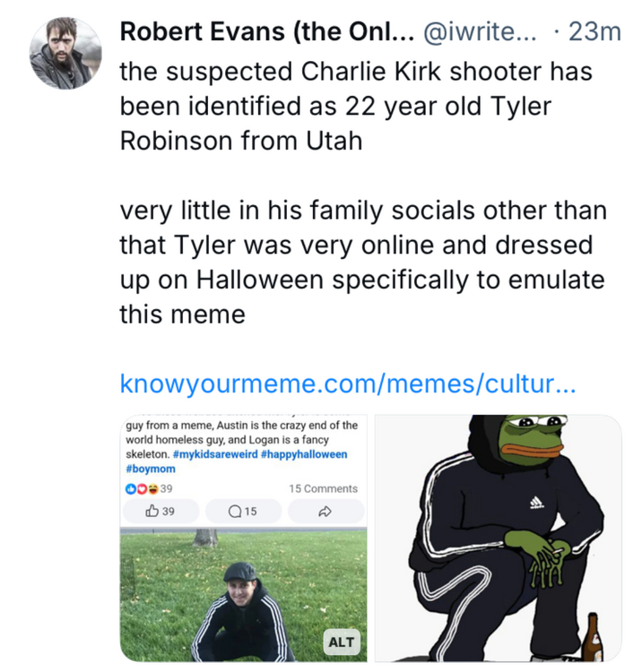Tap the #boymom hashtag
This screenshot has height=672, width=642.
click(151, 469)
